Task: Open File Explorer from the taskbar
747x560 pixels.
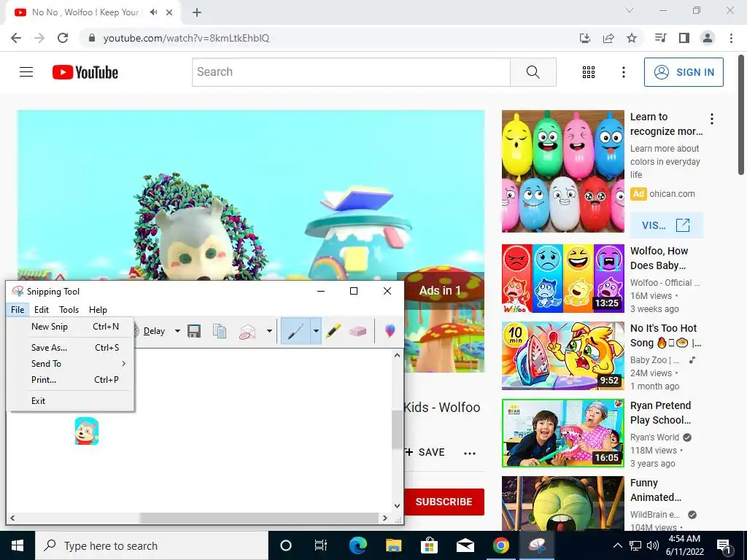Action: 393,545
